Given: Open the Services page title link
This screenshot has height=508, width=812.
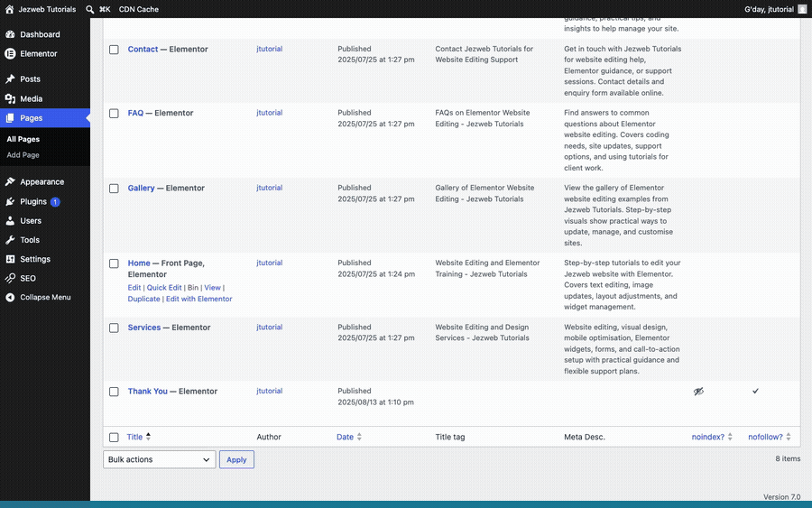Looking at the screenshot, I should point(144,328).
